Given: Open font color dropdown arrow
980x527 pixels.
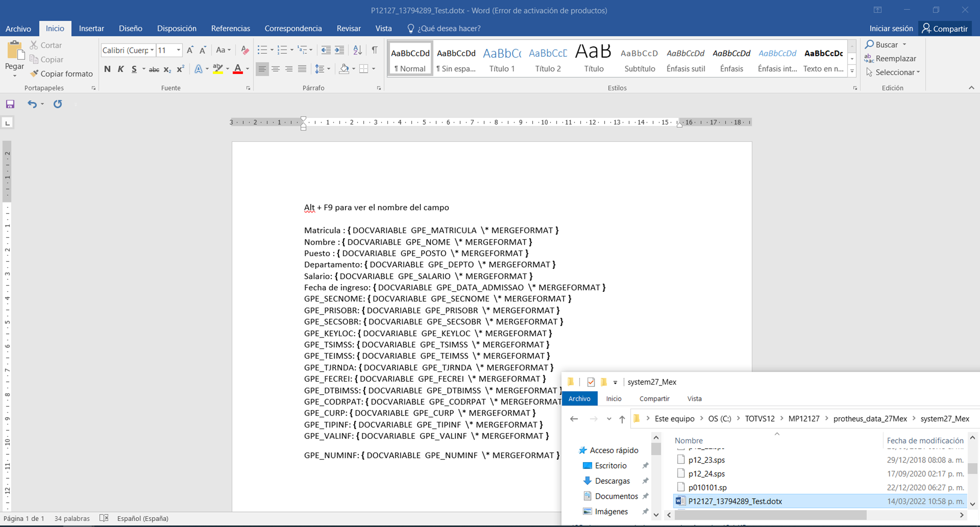Looking at the screenshot, I should [x=248, y=69].
